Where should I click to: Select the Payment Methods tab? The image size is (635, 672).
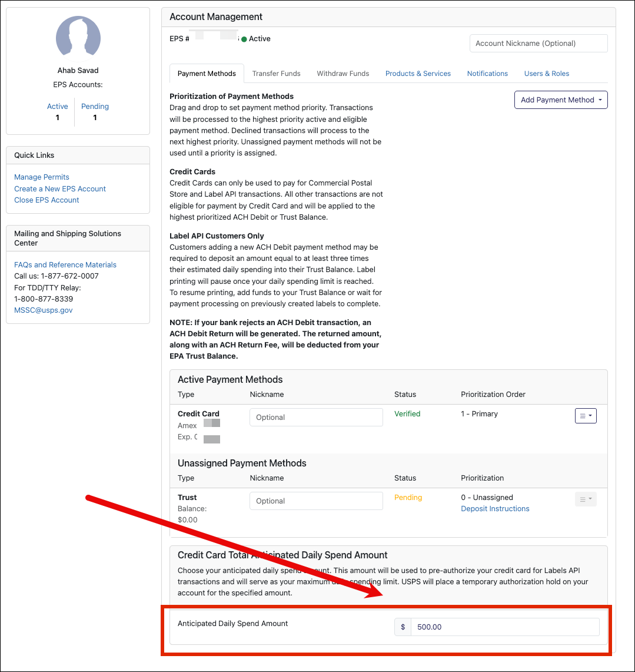point(207,74)
